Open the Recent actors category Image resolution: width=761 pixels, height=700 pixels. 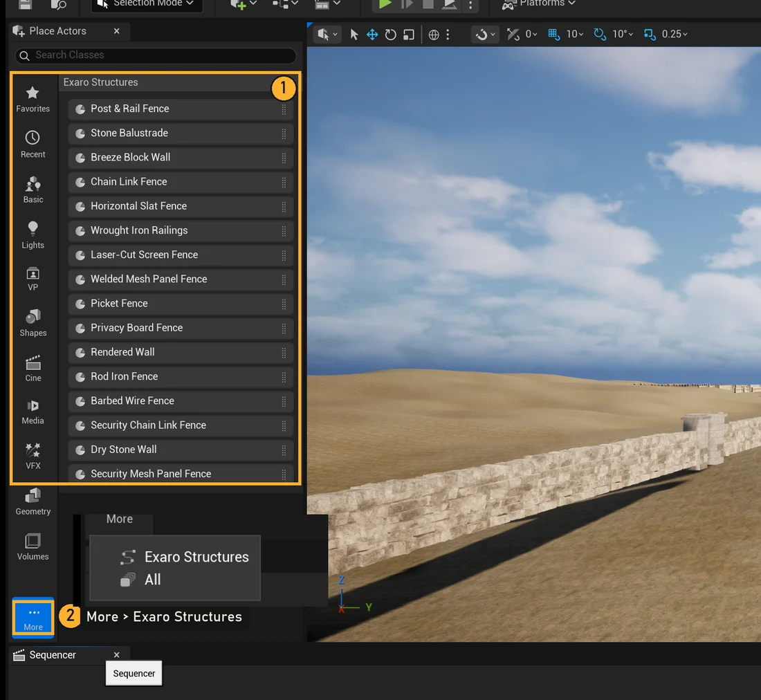tap(33, 145)
